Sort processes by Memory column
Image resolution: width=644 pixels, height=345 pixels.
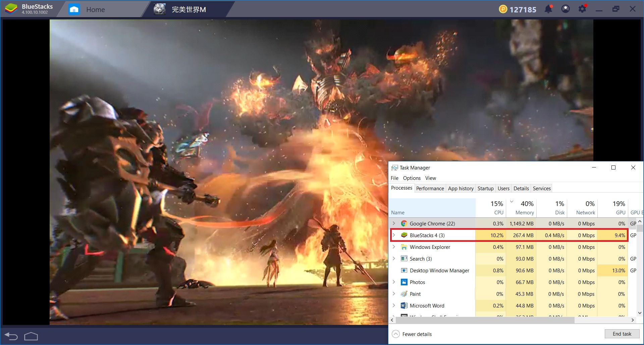[x=521, y=208]
